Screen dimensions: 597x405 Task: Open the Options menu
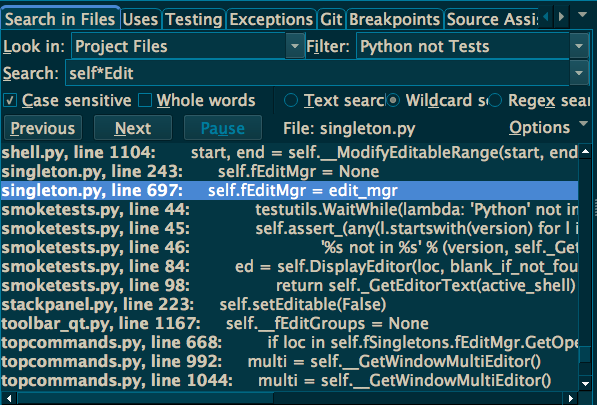pos(548,128)
